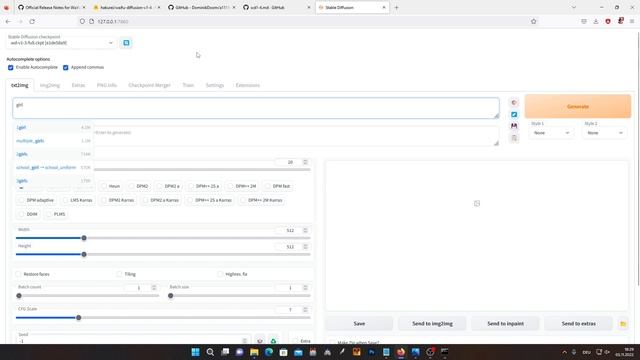Pick the 1girl autocomplete suggestion

point(53,127)
